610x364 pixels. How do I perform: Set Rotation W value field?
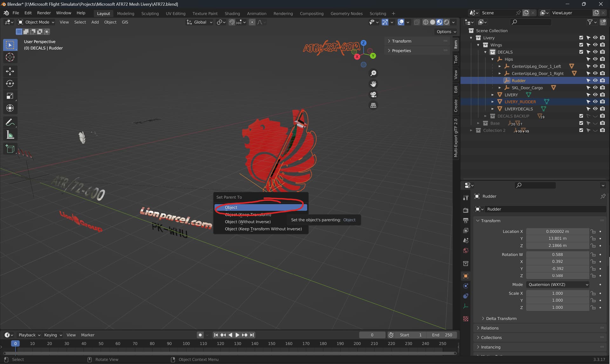[x=557, y=254]
